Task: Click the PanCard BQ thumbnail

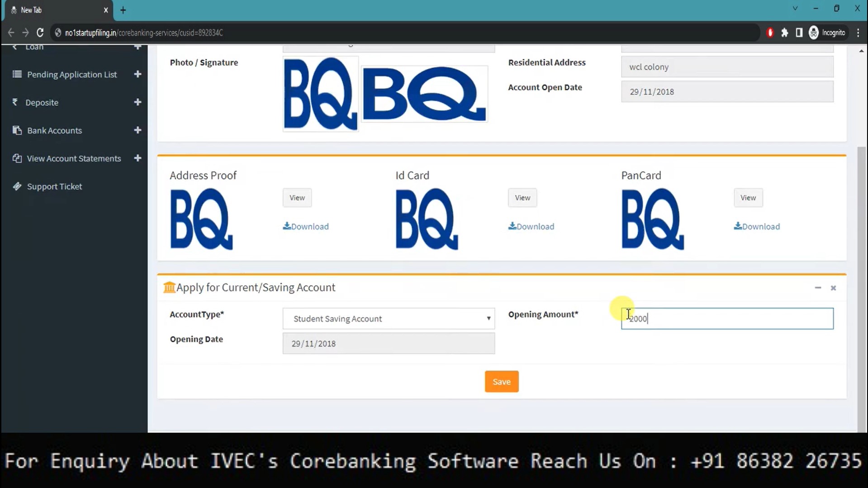Action: (x=652, y=219)
